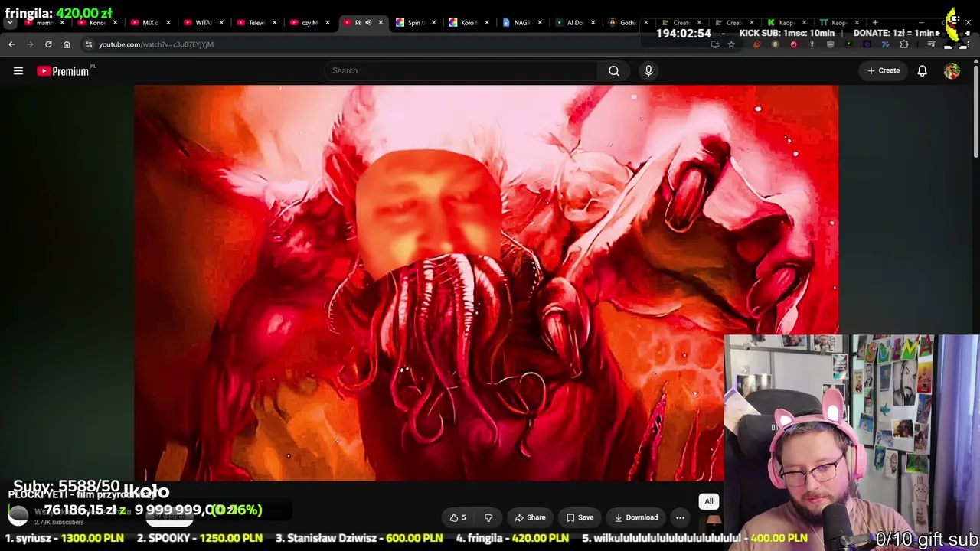The width and height of the screenshot is (980, 551).
Task: Save the video to a playlist
Action: click(x=580, y=518)
